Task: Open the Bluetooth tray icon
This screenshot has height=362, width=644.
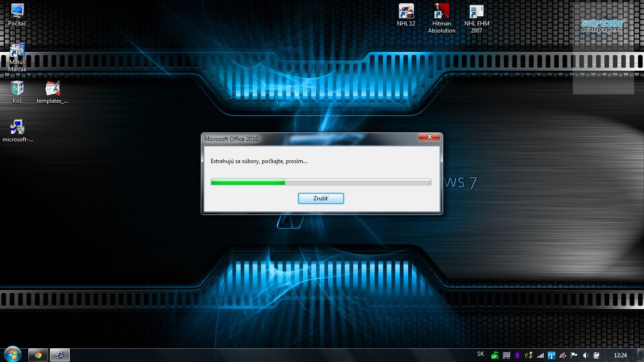Action: click(x=517, y=355)
